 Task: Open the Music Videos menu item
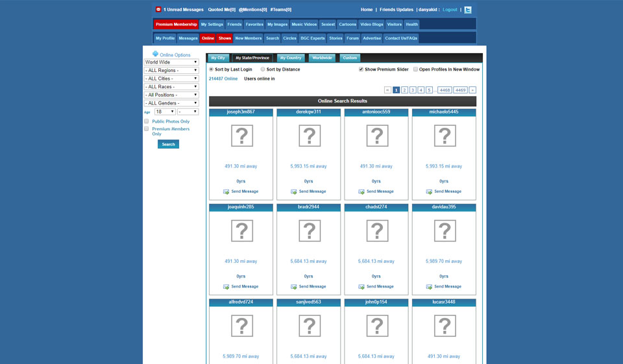(304, 25)
